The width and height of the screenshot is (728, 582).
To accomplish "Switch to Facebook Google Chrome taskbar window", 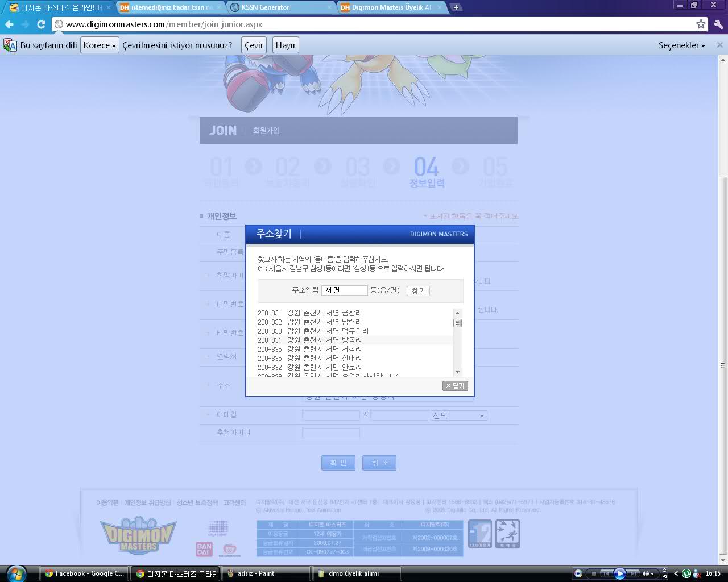I will point(84,573).
